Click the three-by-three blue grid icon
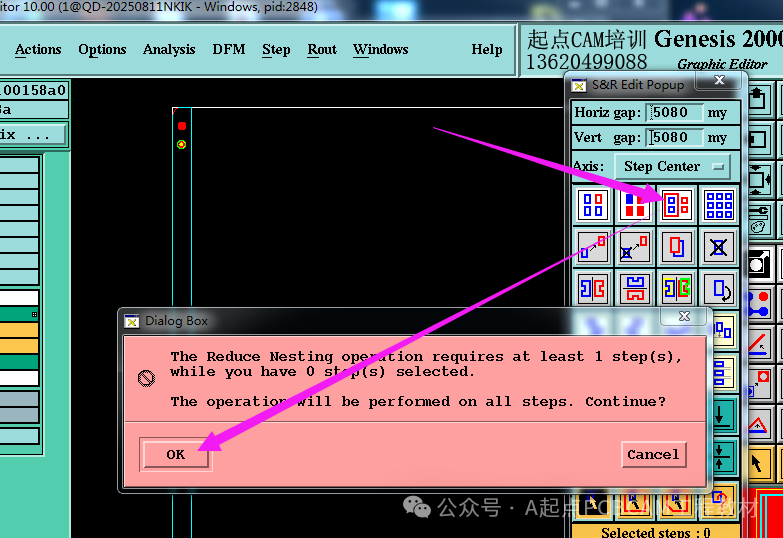Viewport: 783px width, 538px height. pos(719,205)
